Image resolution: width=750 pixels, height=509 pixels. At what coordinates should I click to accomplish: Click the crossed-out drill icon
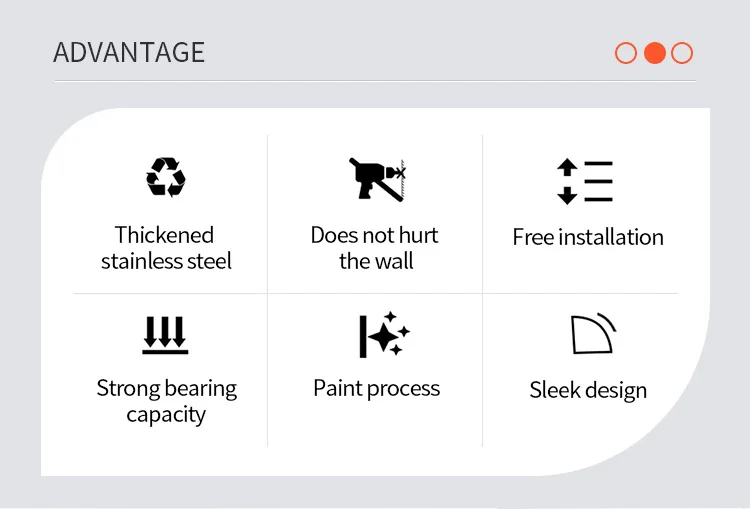pyautogui.click(x=376, y=180)
